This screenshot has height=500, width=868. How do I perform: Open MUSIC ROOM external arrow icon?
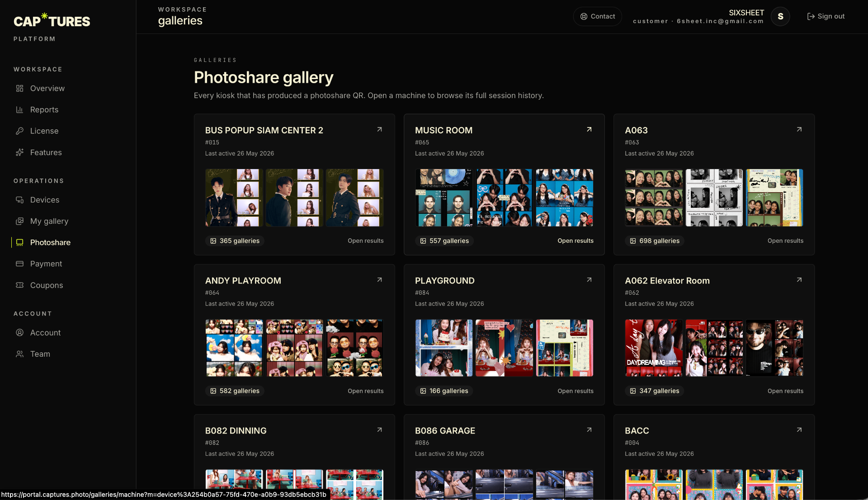[x=589, y=129]
